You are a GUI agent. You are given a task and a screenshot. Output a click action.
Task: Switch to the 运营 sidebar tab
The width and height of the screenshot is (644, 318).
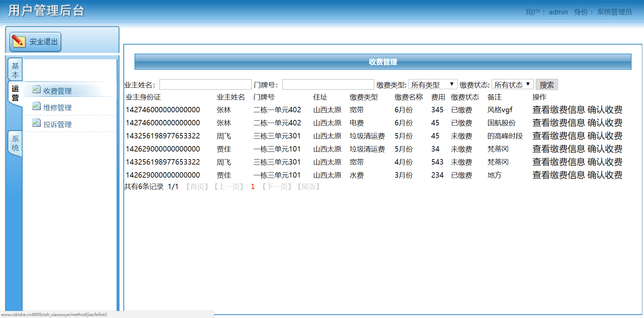(15, 93)
